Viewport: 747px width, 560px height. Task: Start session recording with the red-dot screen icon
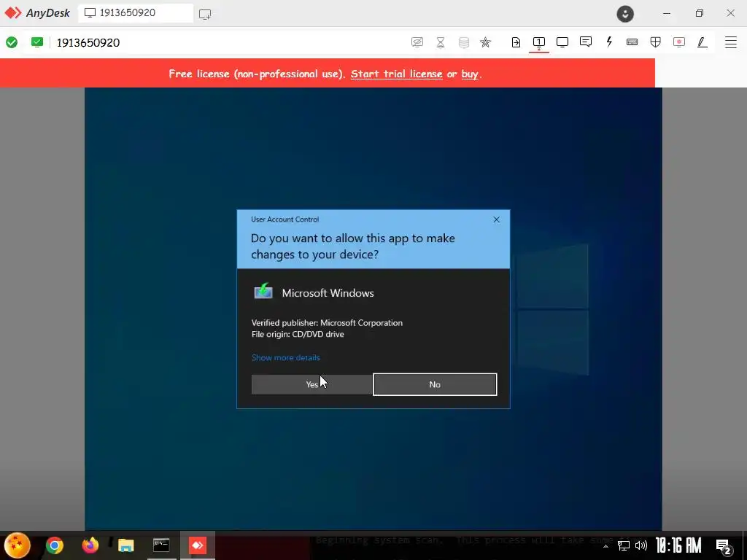point(679,42)
